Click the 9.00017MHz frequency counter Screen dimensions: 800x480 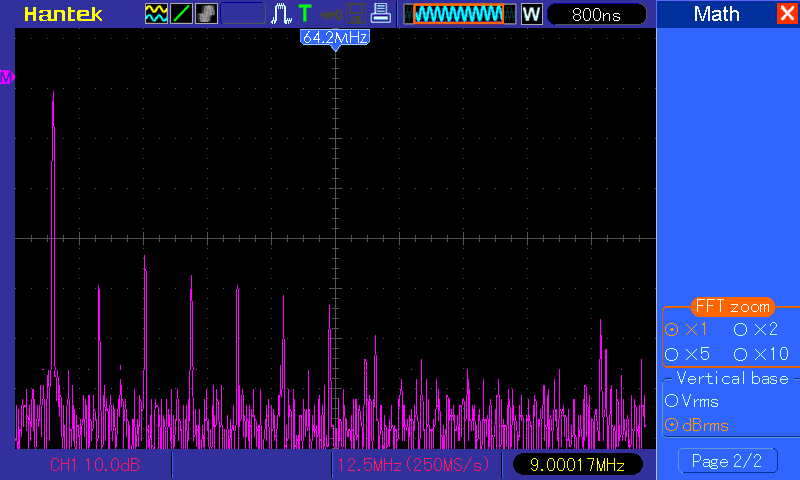[577, 465]
